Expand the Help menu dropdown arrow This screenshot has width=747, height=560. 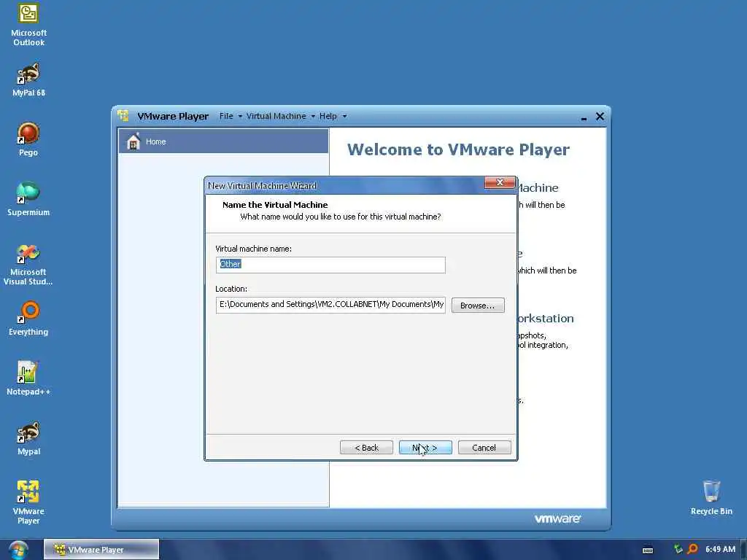pyautogui.click(x=344, y=116)
